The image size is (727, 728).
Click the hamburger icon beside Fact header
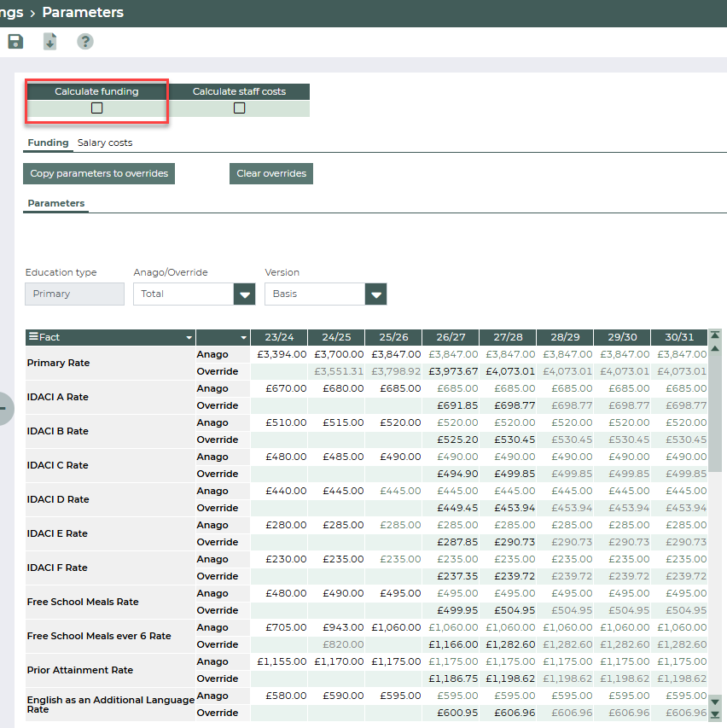click(x=33, y=337)
